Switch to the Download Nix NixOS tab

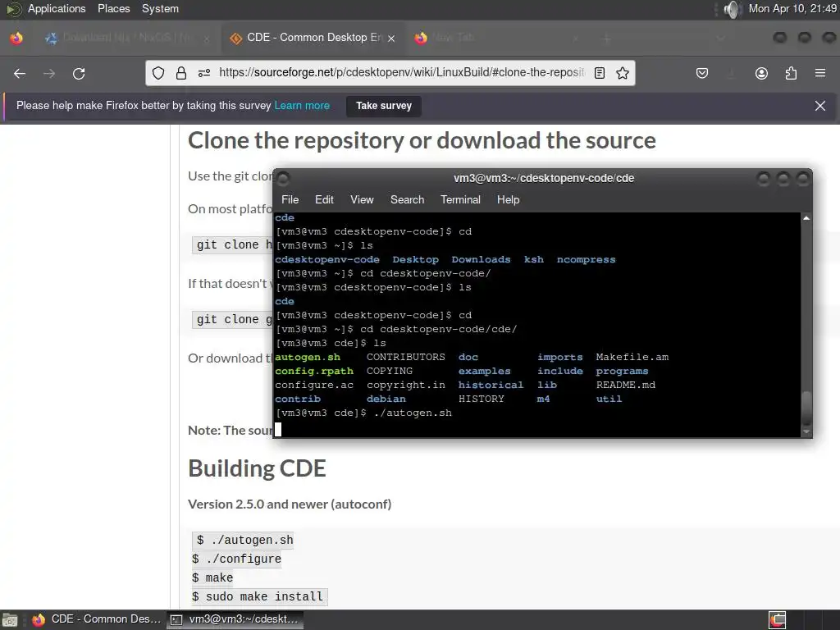point(126,38)
